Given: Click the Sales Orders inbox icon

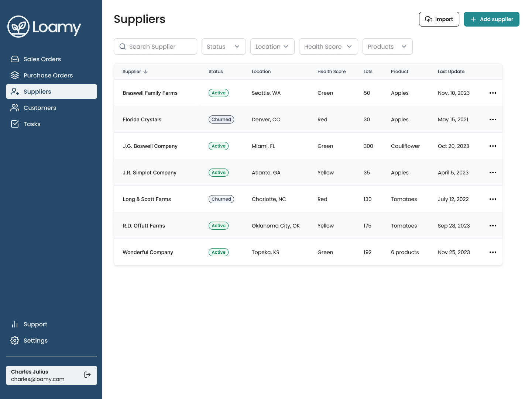Looking at the screenshot, I should (15, 59).
